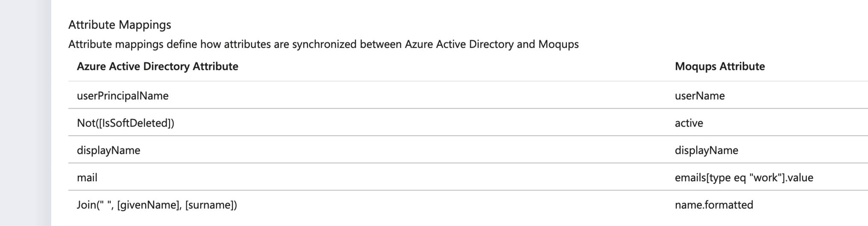This screenshot has width=868, height=226.
Task: Open the userPrincipalName attribute mapping
Action: coord(123,96)
